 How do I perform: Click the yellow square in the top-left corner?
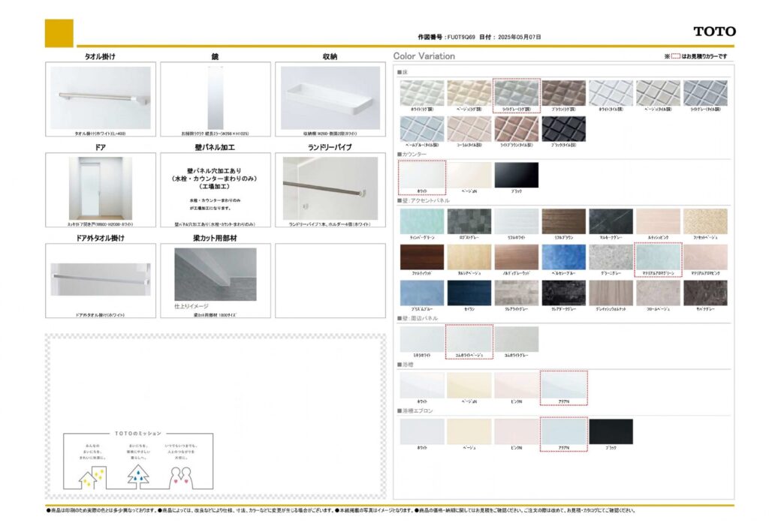[x=59, y=33]
